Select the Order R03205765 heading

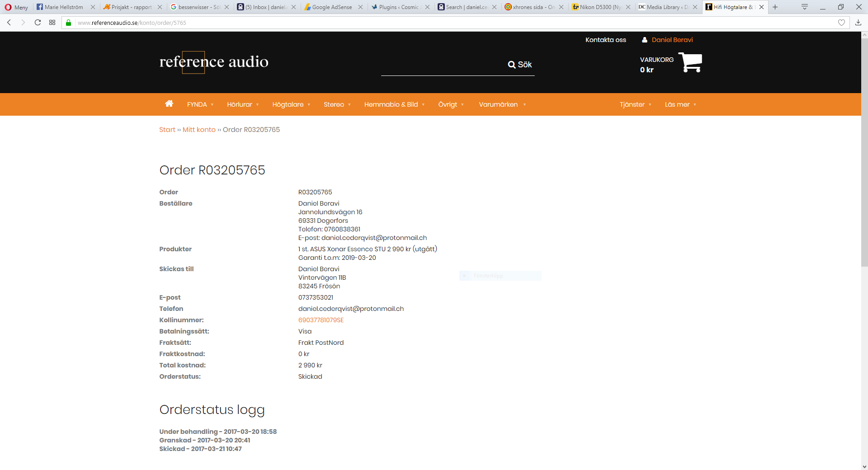[212, 170]
